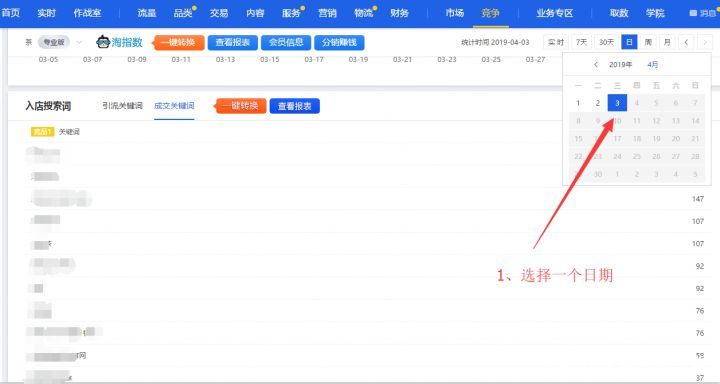The height and width of the screenshot is (384, 720).
Task: Select the 实时 time range
Action: coord(556,42)
